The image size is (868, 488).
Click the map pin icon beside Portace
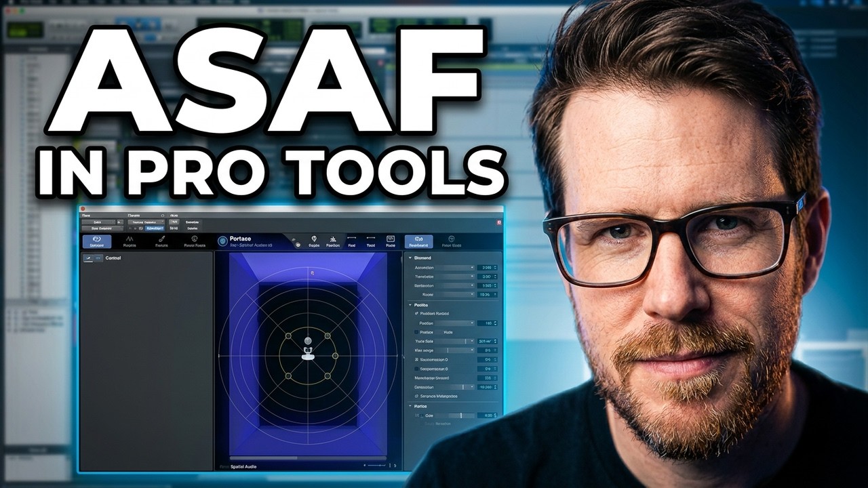coord(314,239)
